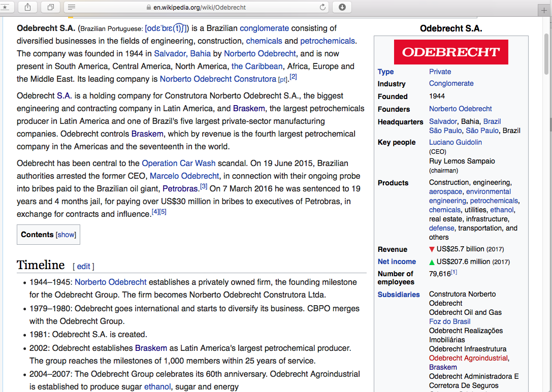Click the Share icon in Safari toolbar
The height and width of the screenshot is (392, 552).
(27, 7)
